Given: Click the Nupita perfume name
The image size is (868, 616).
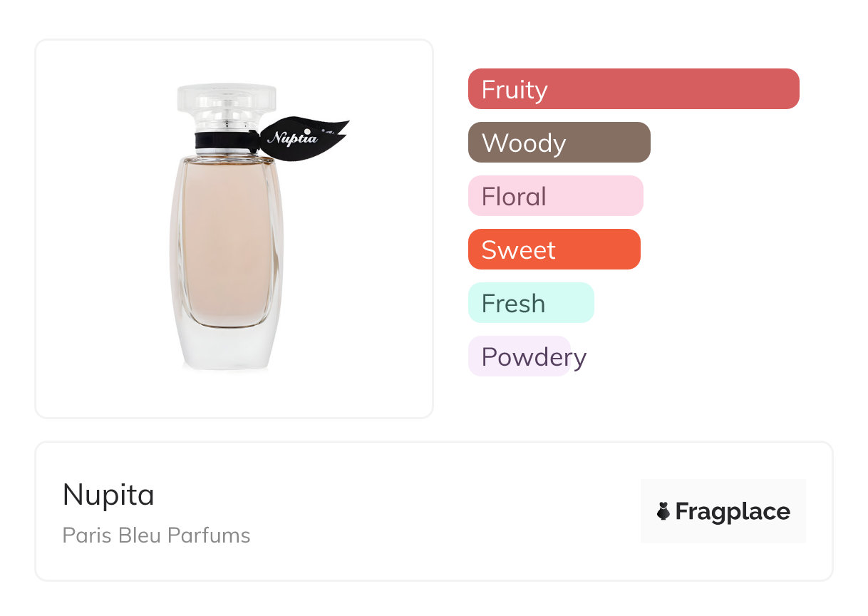Looking at the screenshot, I should (108, 495).
